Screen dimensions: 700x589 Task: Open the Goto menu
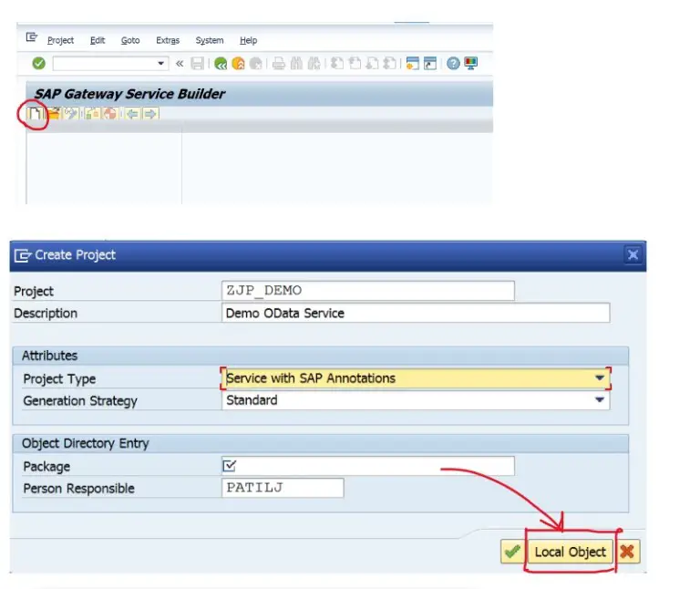tap(130, 40)
